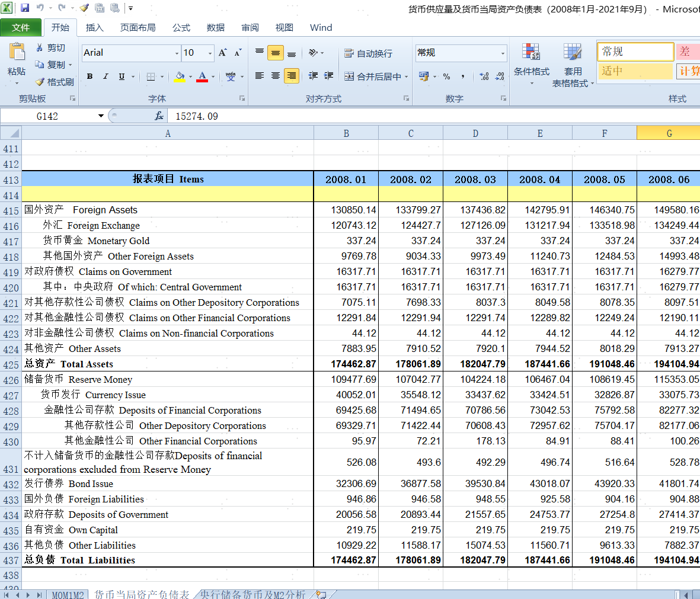Click the increase font size icon
This screenshot has width=700, height=599.
coord(223,53)
